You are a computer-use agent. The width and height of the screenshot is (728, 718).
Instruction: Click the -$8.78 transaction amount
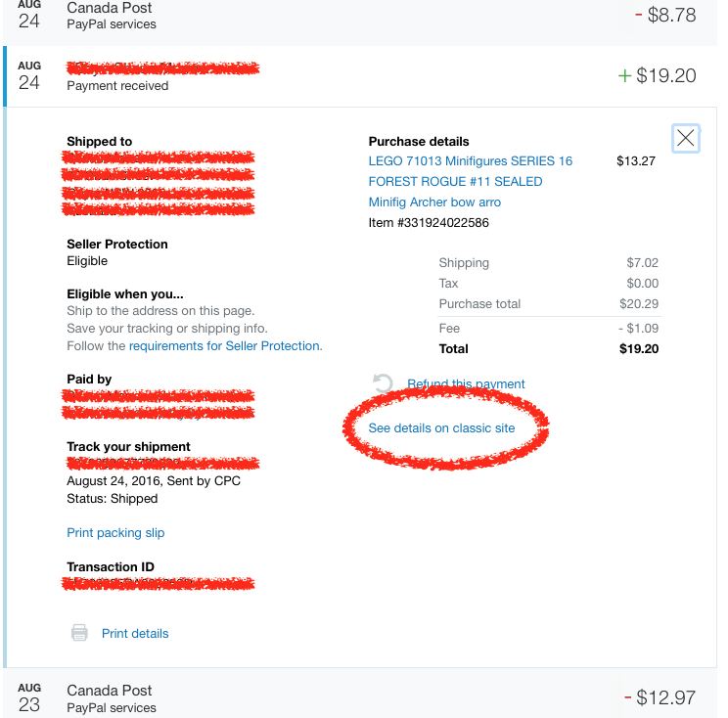[x=664, y=15]
